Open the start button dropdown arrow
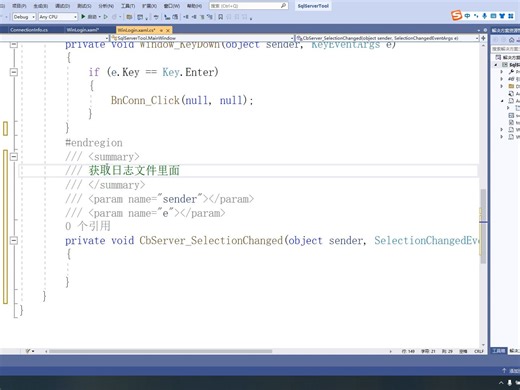Image resolution: width=520 pixels, height=390 pixels. tap(100, 17)
